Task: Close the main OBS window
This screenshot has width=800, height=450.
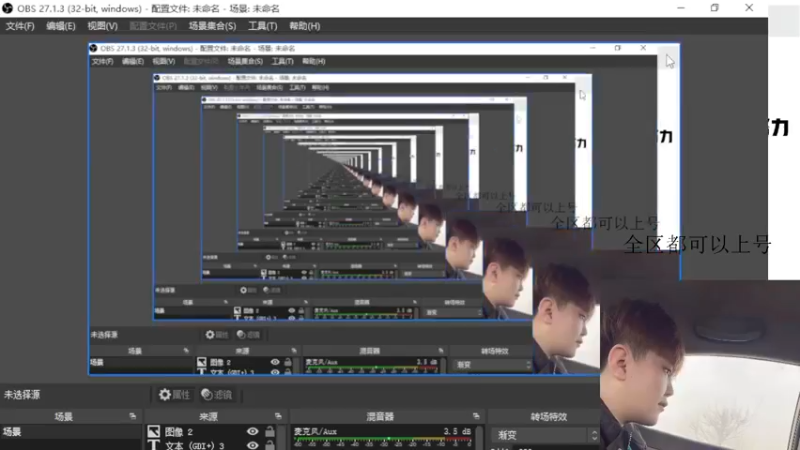Action: point(749,8)
